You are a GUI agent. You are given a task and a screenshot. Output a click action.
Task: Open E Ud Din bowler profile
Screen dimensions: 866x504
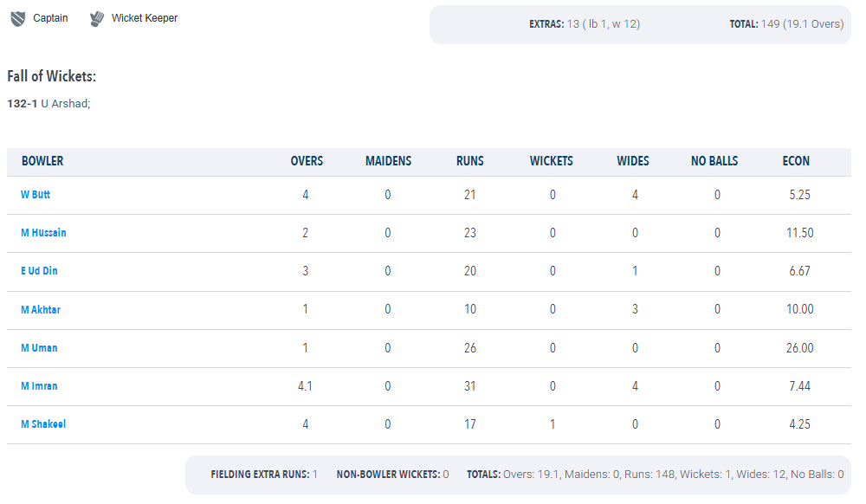click(39, 271)
